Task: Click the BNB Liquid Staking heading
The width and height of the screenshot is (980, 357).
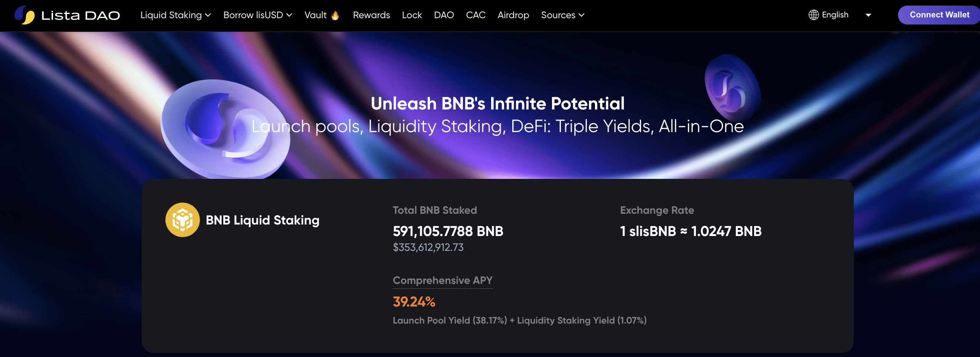Action: tap(262, 220)
